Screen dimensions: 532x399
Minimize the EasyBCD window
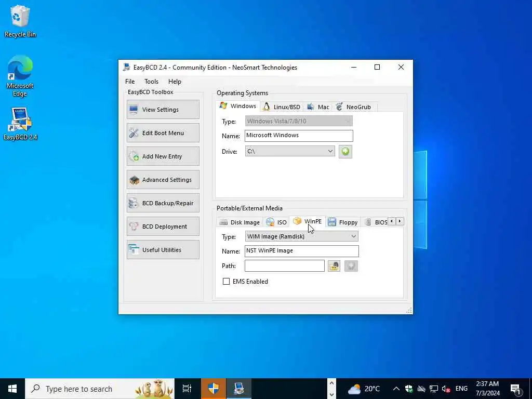(x=354, y=67)
